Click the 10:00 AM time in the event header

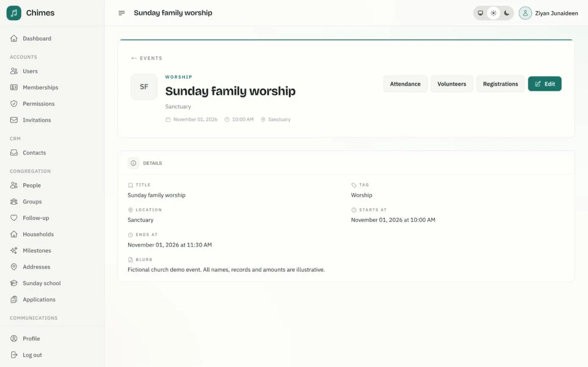pos(243,120)
